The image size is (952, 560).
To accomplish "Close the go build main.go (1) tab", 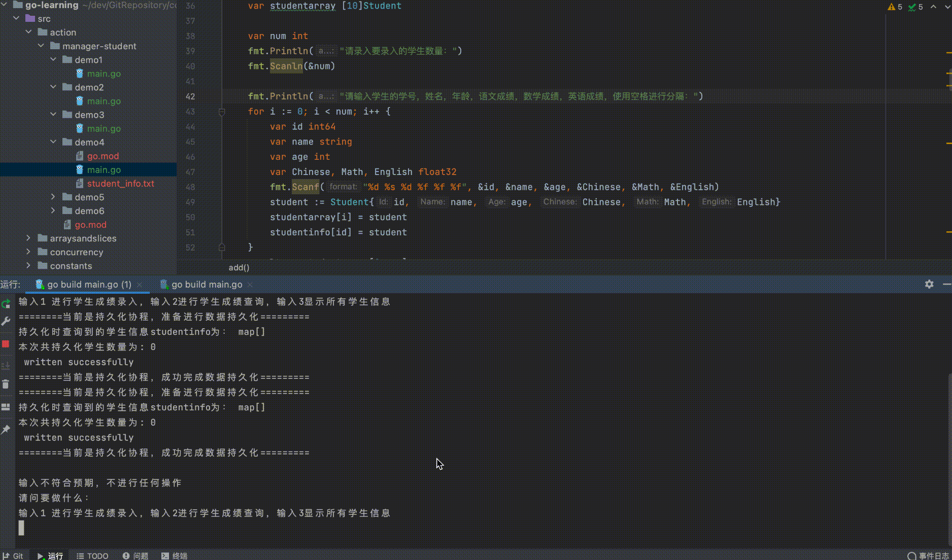I will click(x=140, y=285).
